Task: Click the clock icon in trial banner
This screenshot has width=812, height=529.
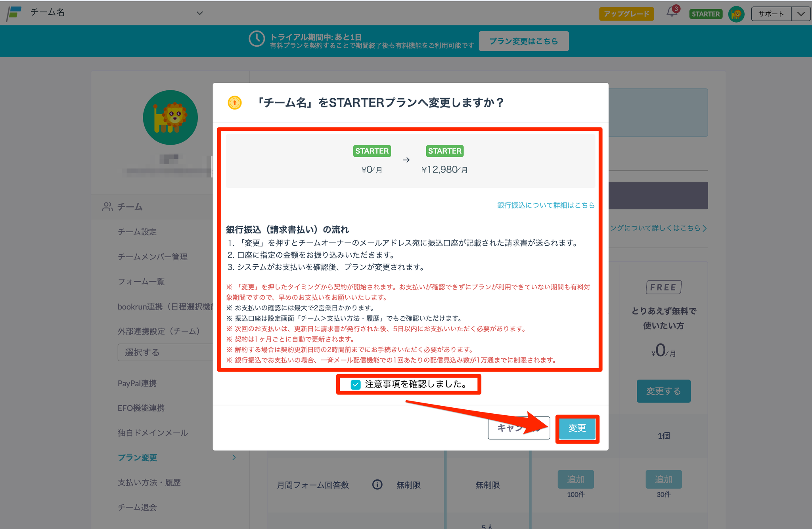Action: (x=257, y=39)
